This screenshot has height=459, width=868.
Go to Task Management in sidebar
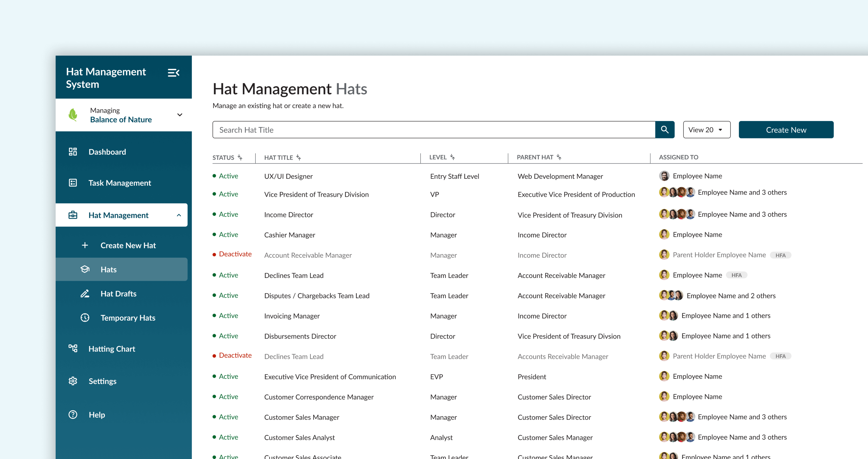tap(119, 183)
